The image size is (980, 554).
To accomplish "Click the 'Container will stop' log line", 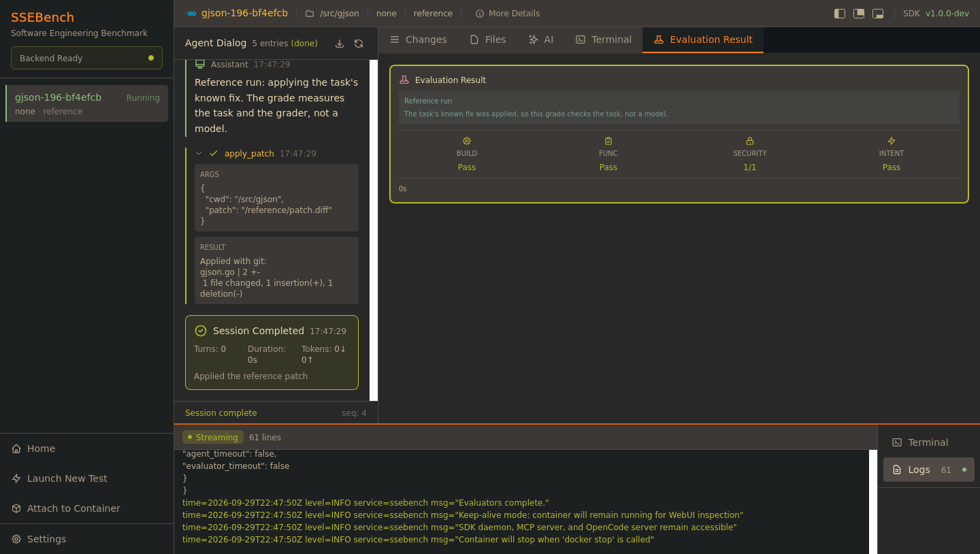I will (x=418, y=540).
